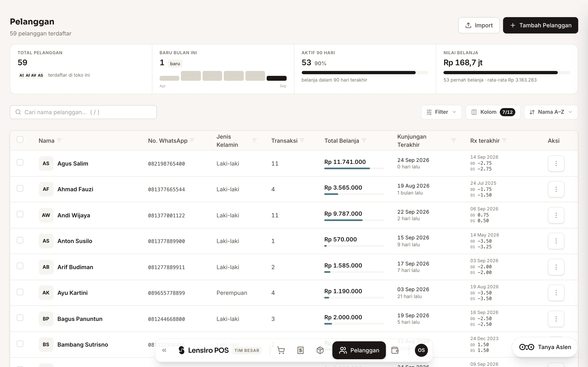Click the Import button
This screenshot has width=588, height=367.
click(x=479, y=25)
